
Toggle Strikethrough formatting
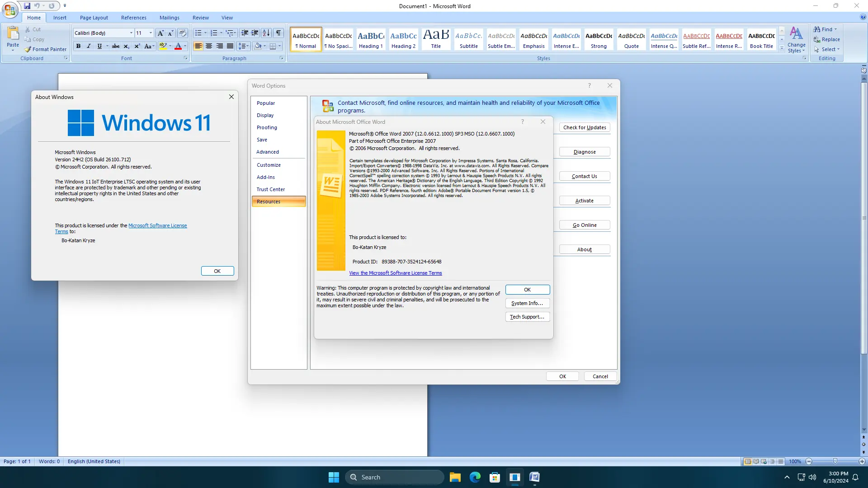(116, 46)
